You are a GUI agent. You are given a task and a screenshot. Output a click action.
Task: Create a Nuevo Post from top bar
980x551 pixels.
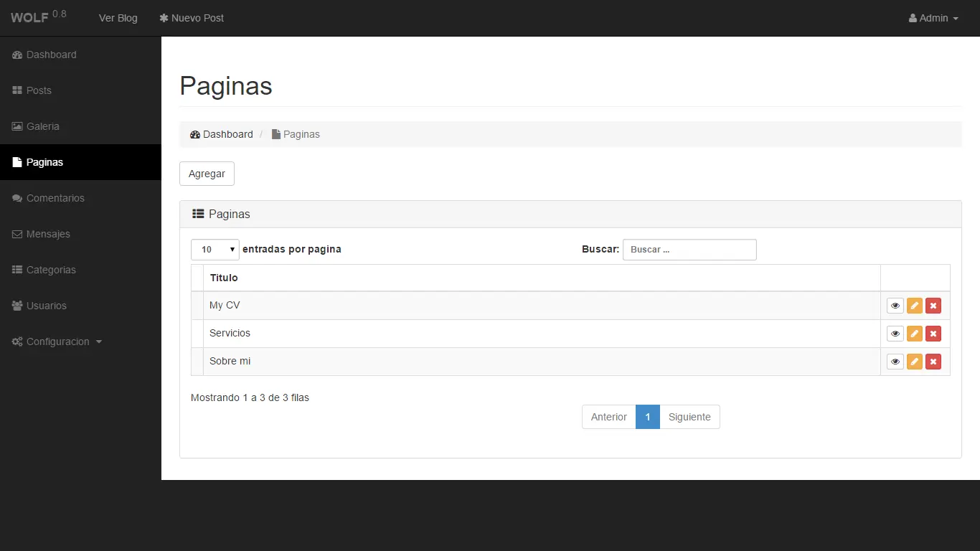pos(192,18)
